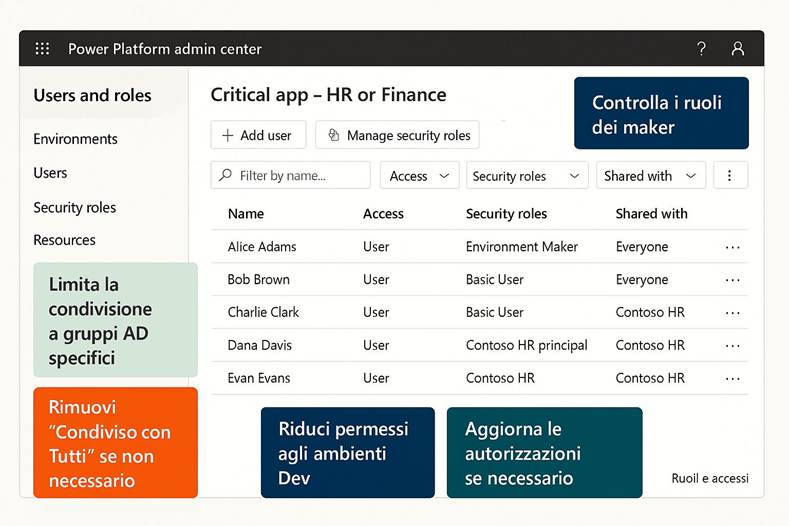Open row options for Charlie Clark
Viewport: 789px width, 526px height.
[x=732, y=312]
